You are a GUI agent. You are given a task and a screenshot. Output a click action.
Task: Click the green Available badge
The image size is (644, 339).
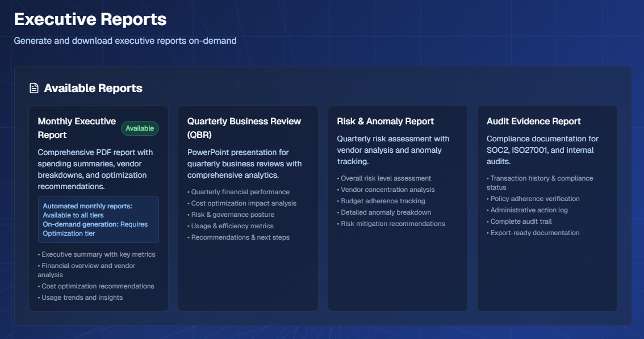tap(140, 128)
